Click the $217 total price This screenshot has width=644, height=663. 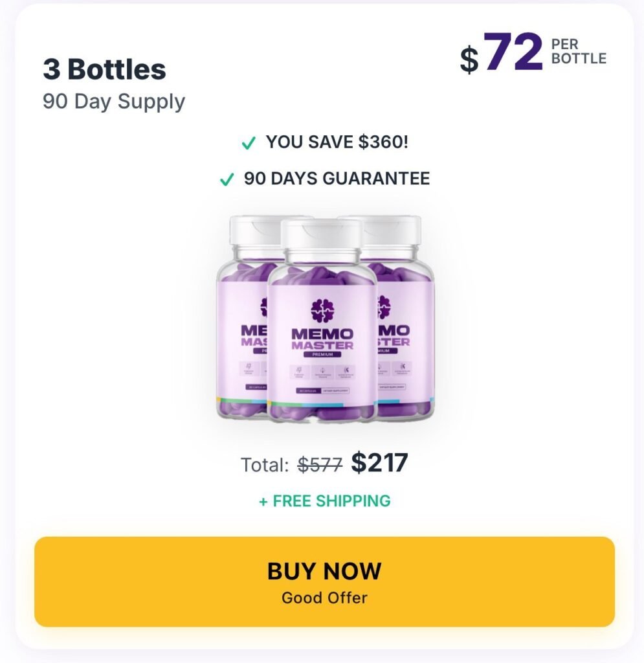pyautogui.click(x=379, y=462)
